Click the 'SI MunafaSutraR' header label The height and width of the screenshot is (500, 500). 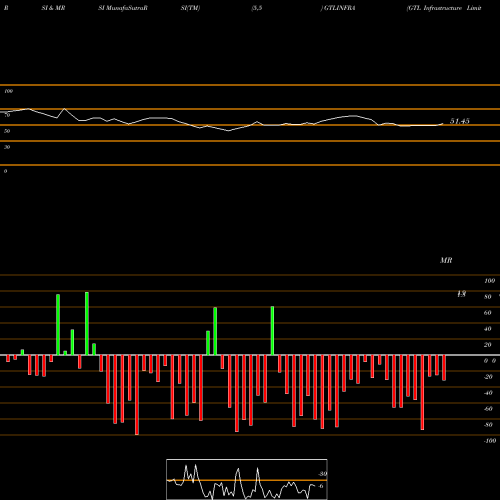(123, 8)
